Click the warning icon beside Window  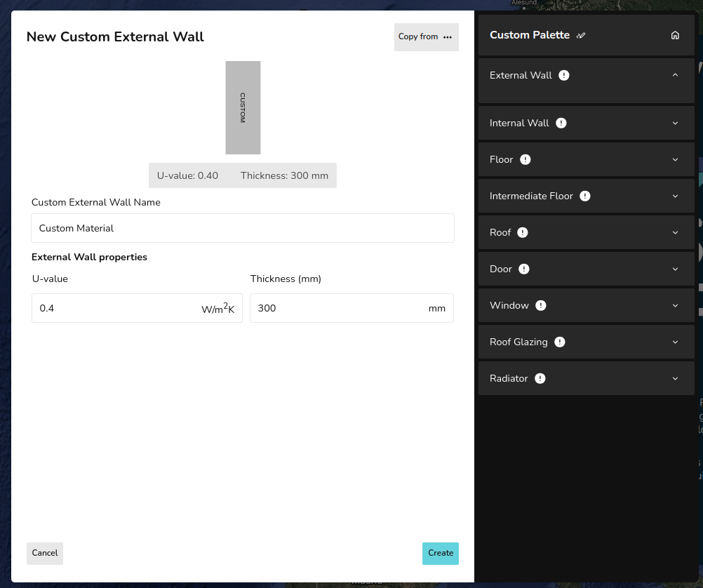click(x=540, y=305)
